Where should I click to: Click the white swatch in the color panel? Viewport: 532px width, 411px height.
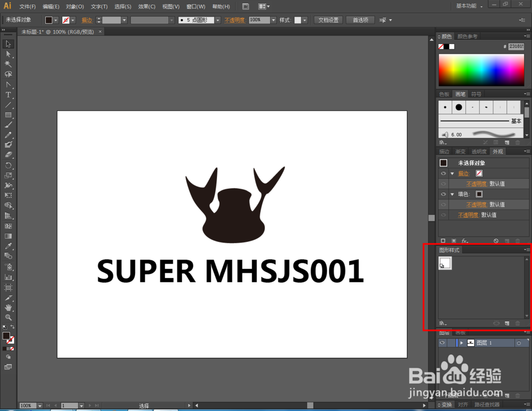(x=452, y=47)
